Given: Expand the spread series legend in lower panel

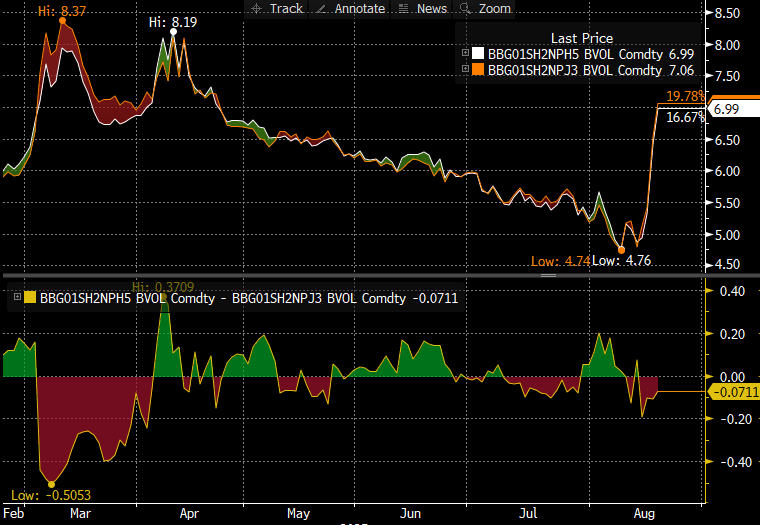Looking at the screenshot, I should [17, 296].
